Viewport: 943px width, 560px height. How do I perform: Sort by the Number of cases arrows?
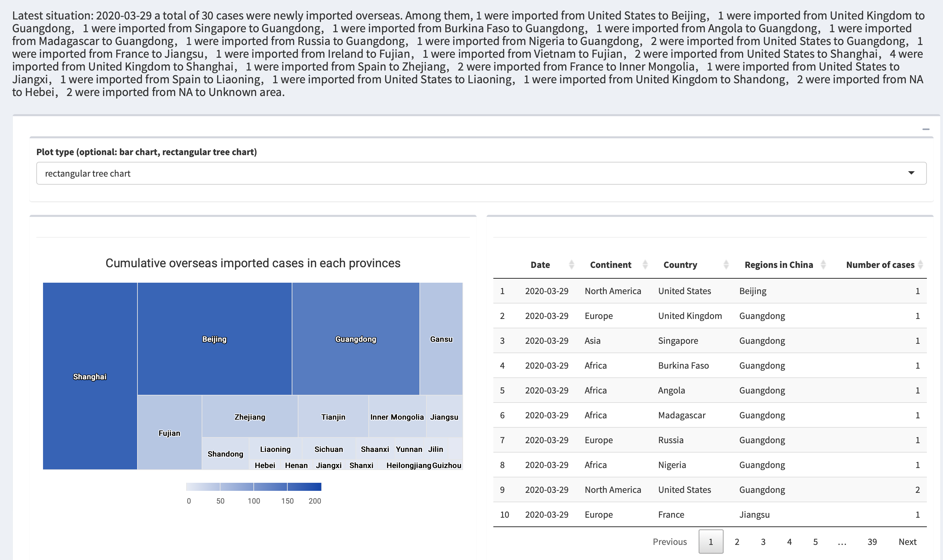pyautogui.click(x=920, y=265)
